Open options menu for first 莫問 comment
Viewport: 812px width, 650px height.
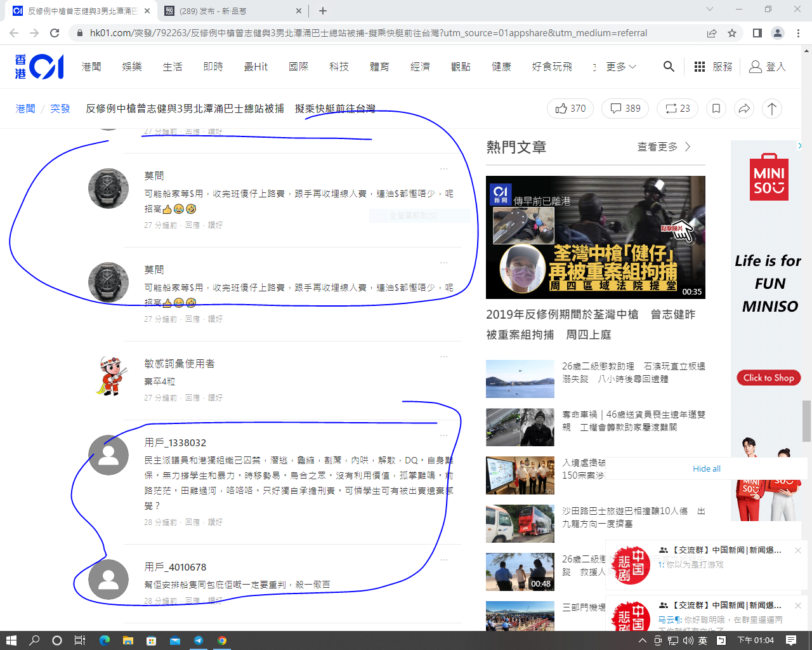click(x=443, y=169)
